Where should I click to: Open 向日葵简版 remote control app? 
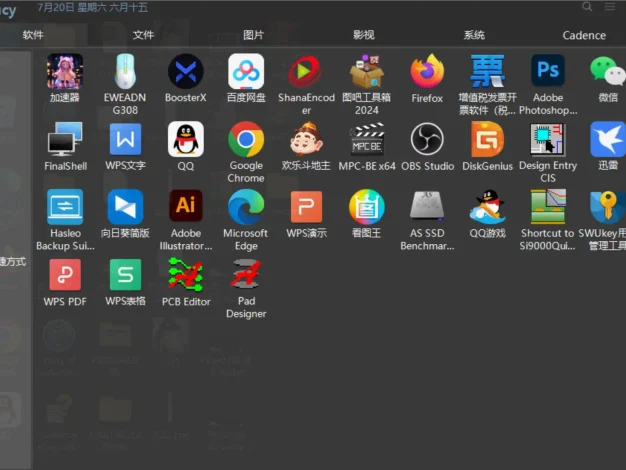click(125, 207)
